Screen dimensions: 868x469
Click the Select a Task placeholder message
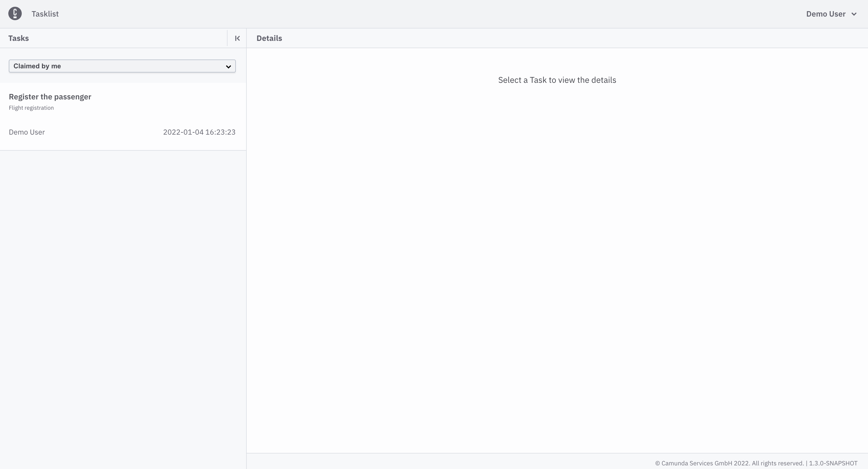[557, 80]
